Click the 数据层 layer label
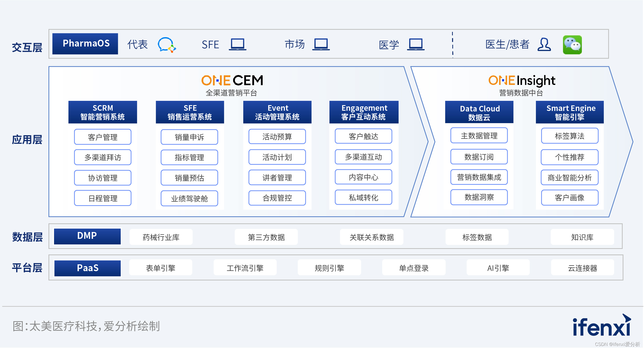This screenshot has height=349, width=644. (x=27, y=237)
